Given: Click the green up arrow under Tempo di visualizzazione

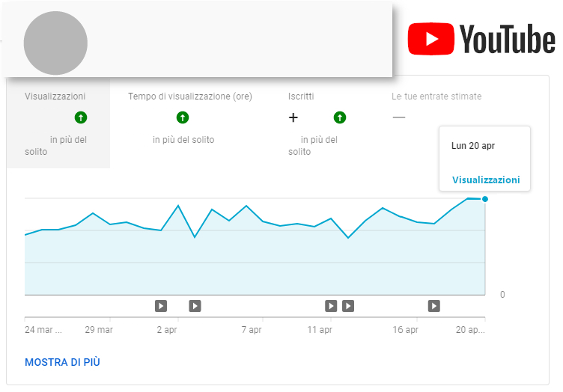Looking at the screenshot, I should (x=183, y=117).
